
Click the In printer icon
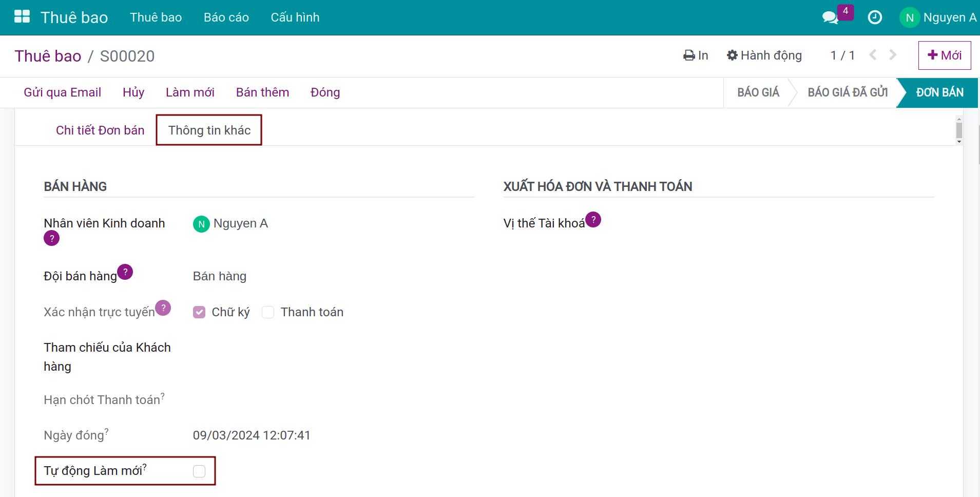click(689, 55)
